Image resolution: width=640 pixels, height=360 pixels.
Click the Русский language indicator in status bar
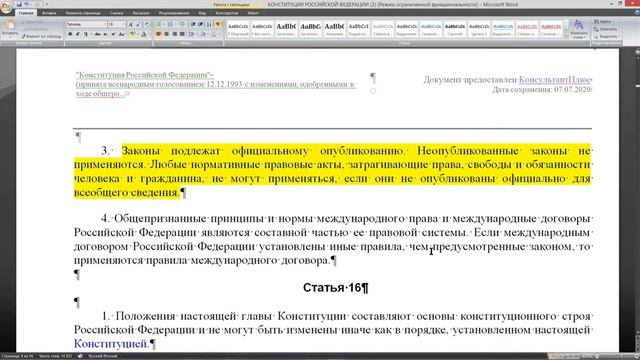[x=103, y=356]
